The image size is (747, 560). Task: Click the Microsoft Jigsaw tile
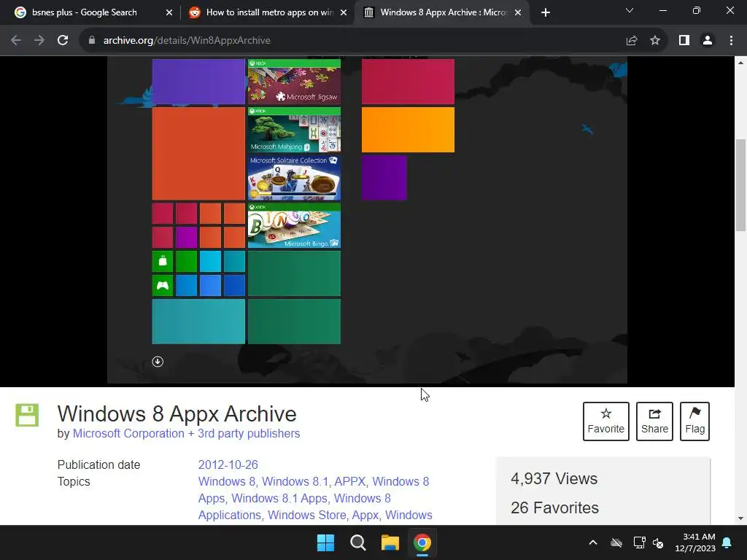pos(294,82)
